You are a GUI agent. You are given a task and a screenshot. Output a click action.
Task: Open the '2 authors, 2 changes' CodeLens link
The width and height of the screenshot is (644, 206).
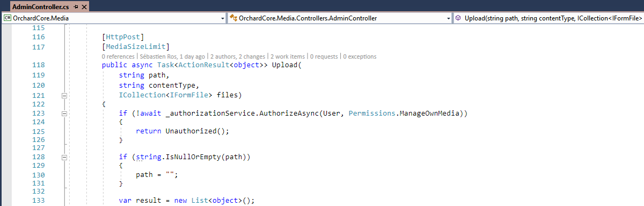tap(238, 56)
